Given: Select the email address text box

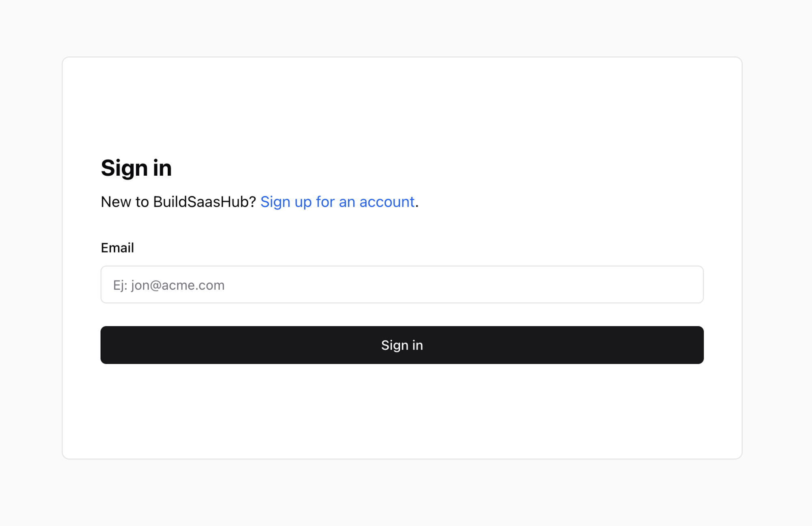Looking at the screenshot, I should [x=402, y=285].
